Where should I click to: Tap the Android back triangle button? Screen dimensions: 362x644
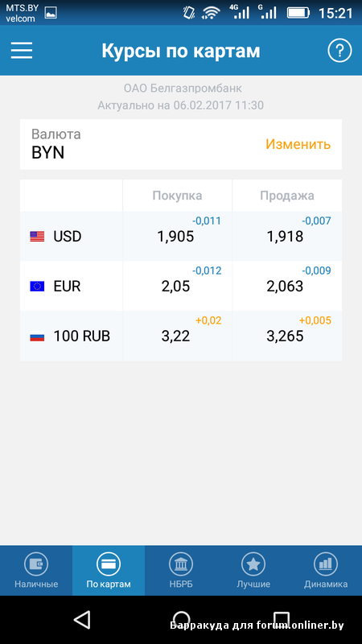pos(82,619)
